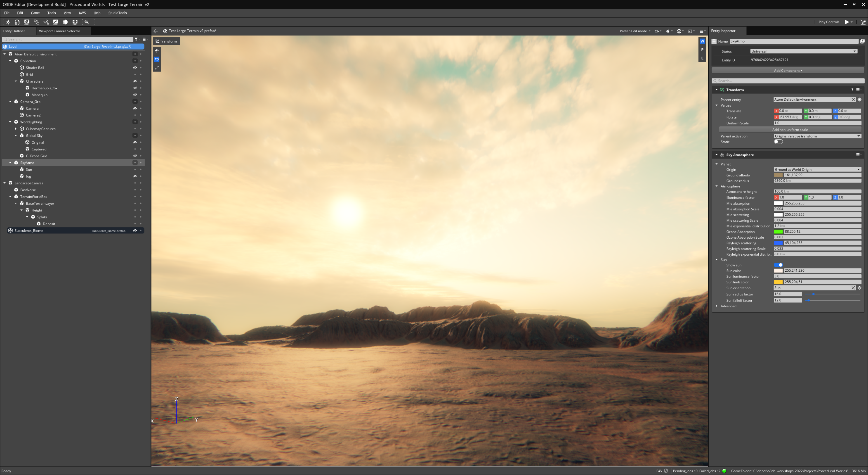The image size is (868, 475).
Task: Pick the parent entity target icon
Action: 860,100
